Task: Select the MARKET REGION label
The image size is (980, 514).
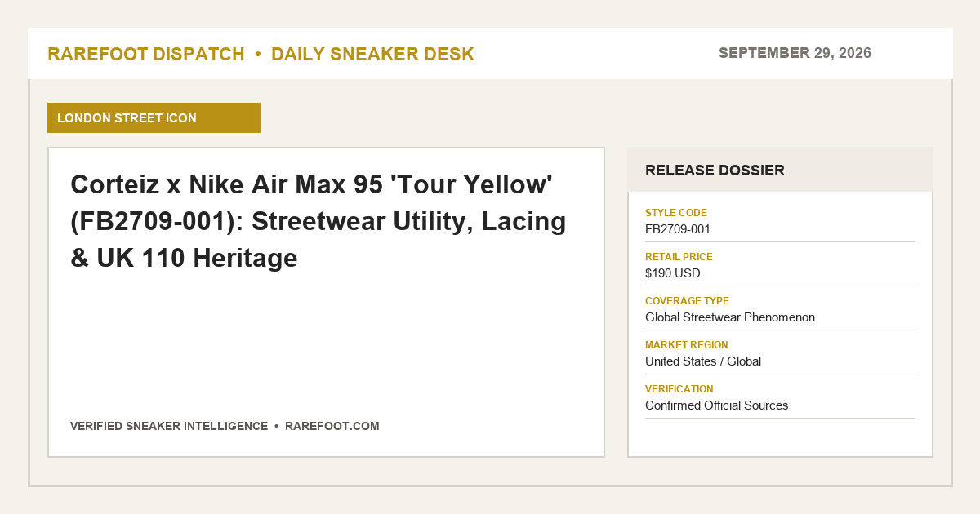Action: [686, 345]
